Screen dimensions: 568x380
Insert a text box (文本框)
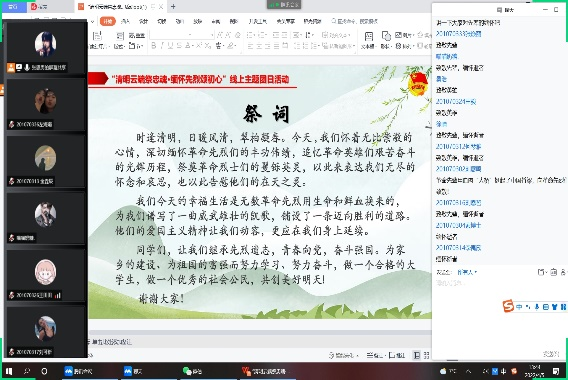coord(368,40)
